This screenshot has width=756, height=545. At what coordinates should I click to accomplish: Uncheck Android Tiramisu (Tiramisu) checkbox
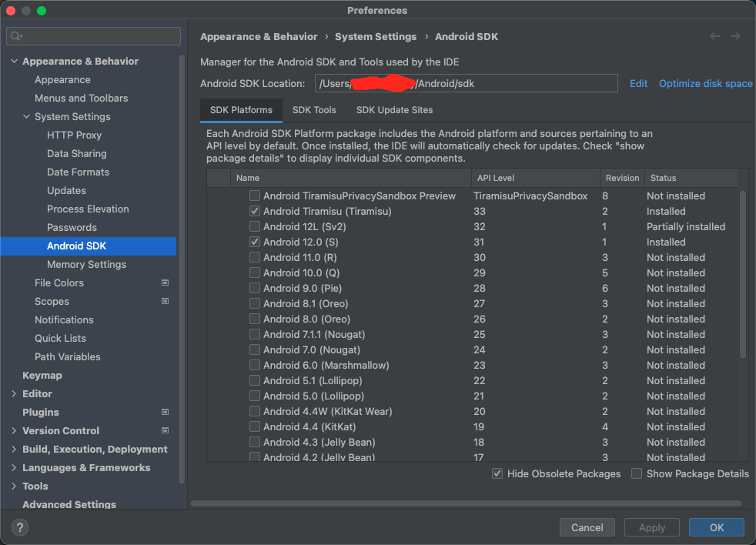tap(255, 211)
